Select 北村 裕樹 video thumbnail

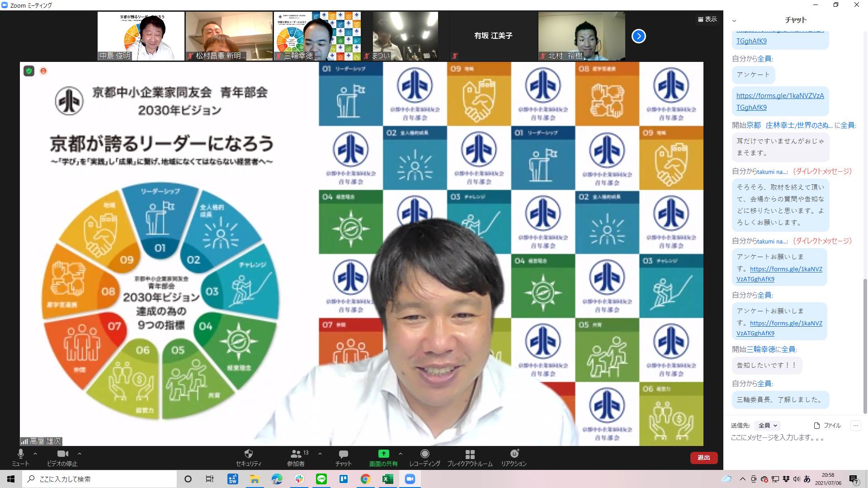click(581, 36)
